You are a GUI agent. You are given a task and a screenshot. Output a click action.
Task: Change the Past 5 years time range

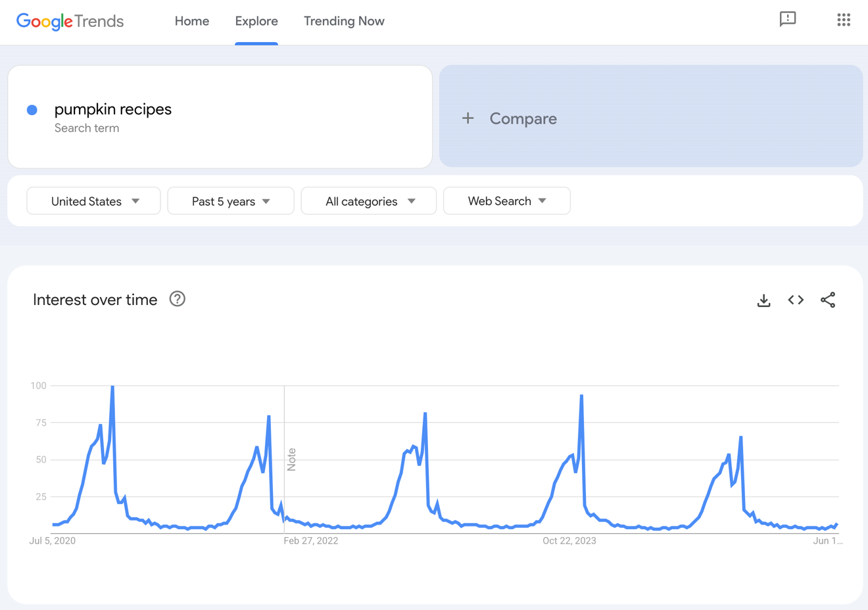point(231,201)
